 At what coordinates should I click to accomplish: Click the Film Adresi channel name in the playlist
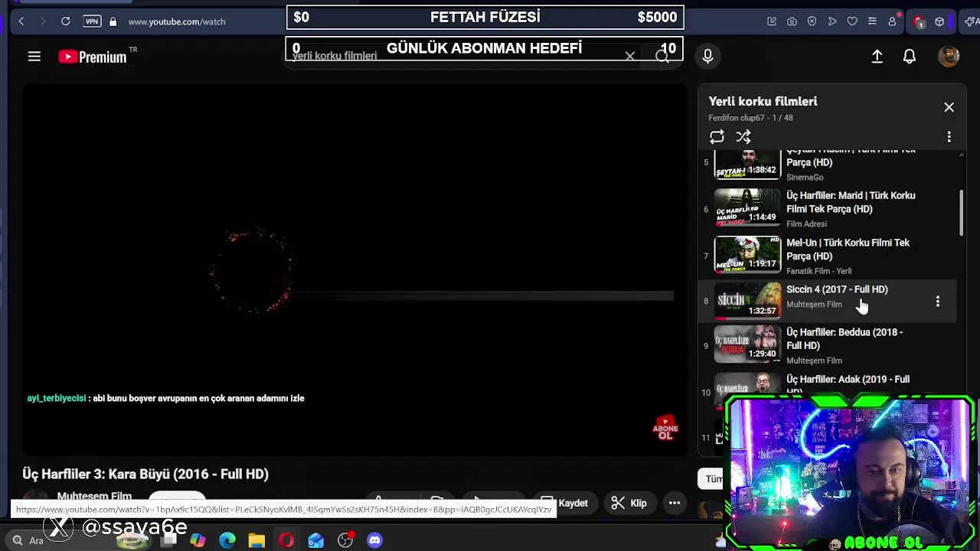806,223
